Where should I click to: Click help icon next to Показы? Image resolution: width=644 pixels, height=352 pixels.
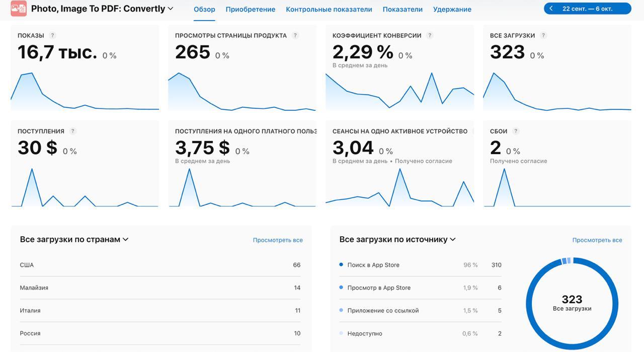pyautogui.click(x=53, y=36)
